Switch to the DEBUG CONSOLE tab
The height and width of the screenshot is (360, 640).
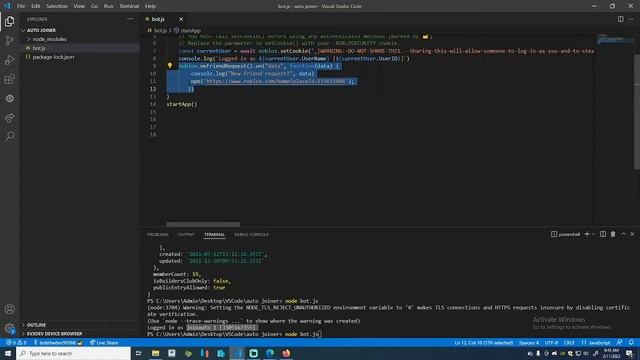(251, 235)
